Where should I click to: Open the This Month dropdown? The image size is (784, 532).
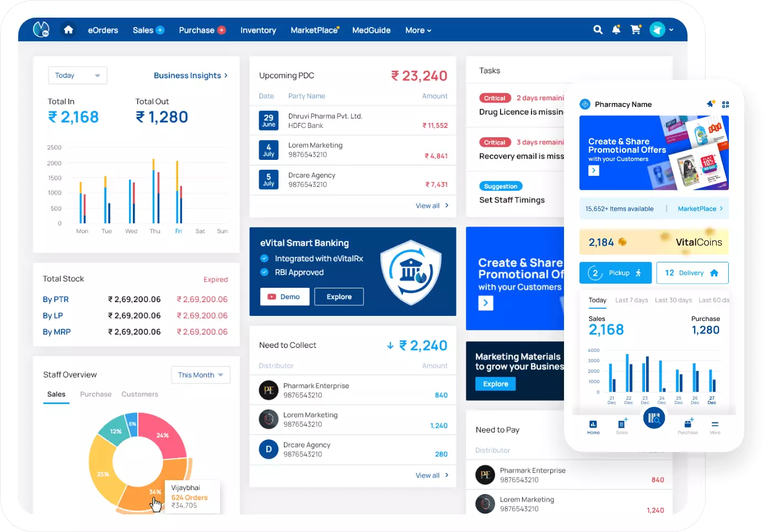201,375
